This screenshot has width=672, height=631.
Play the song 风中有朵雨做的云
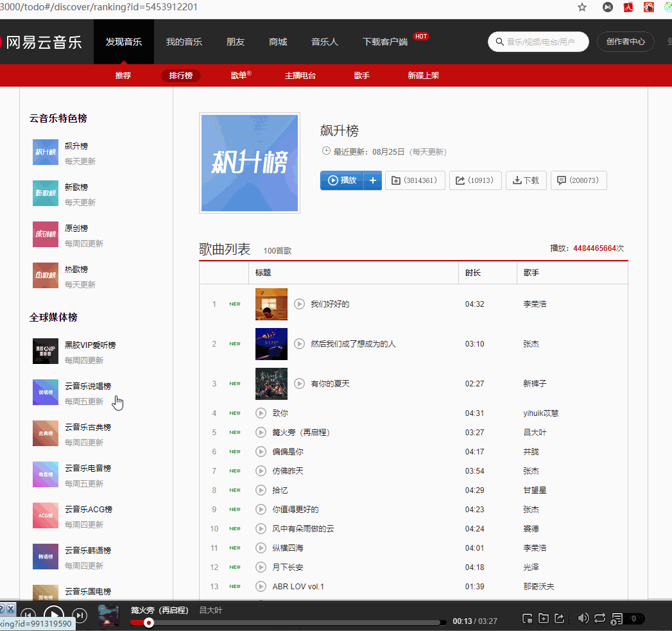pyautogui.click(x=261, y=528)
